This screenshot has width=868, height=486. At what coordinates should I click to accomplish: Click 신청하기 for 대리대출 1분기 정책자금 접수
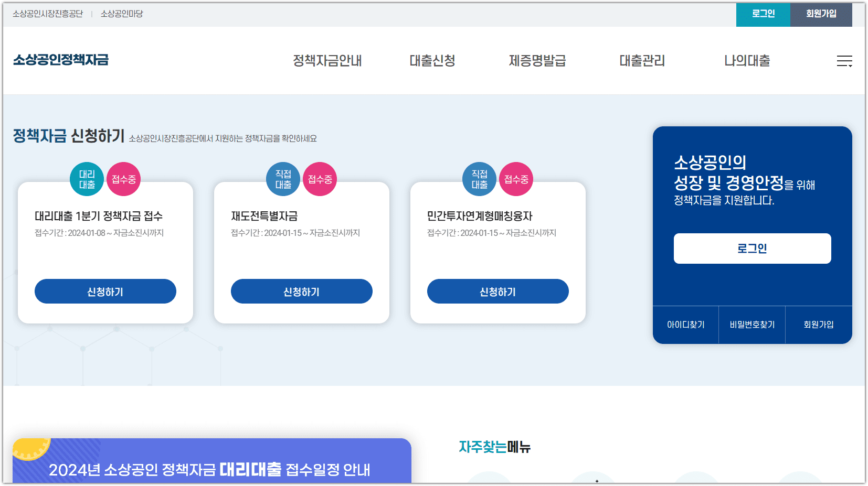pyautogui.click(x=105, y=291)
